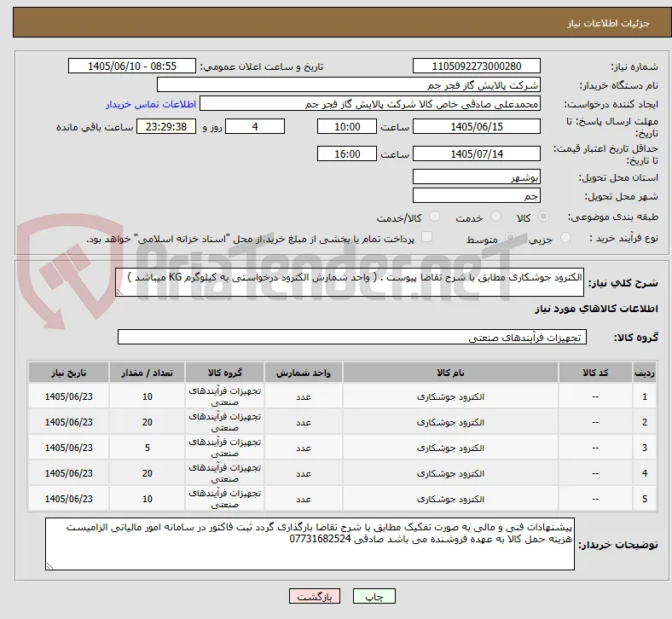The image size is (672, 619).
Task: Click the اطلاعات کالاهای مورد نیاز section heading
Action: [x=596, y=309]
